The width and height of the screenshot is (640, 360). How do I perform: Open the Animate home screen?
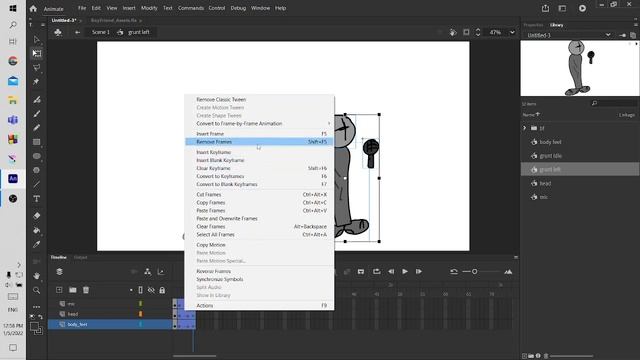click(x=33, y=8)
